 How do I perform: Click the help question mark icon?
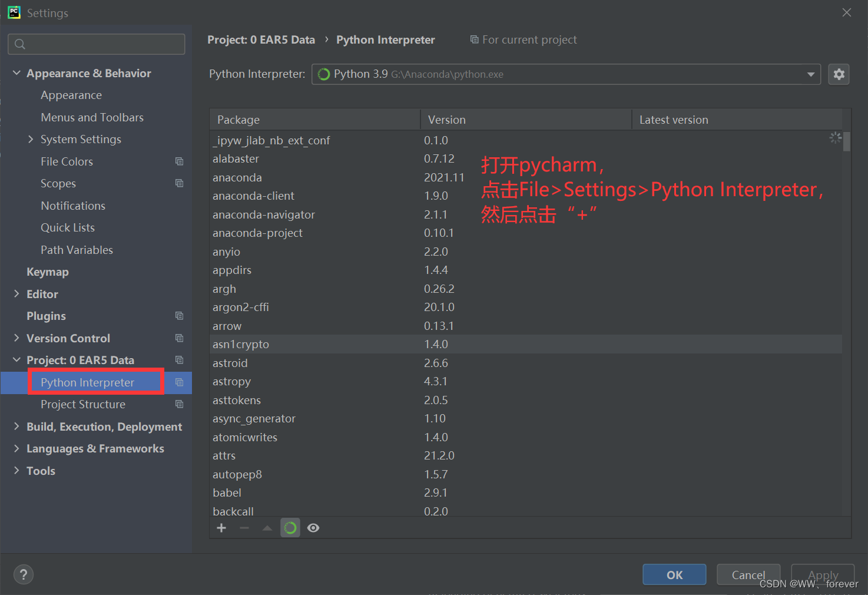[x=24, y=574]
